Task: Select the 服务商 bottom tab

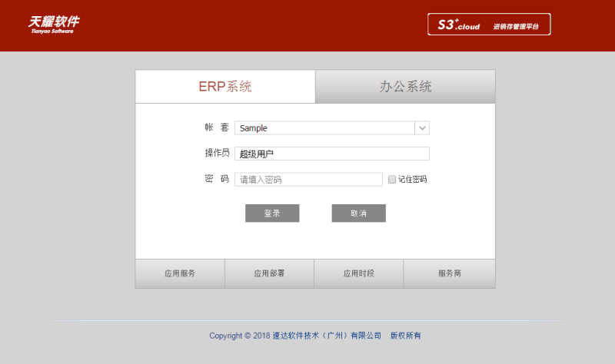Action: coord(449,273)
